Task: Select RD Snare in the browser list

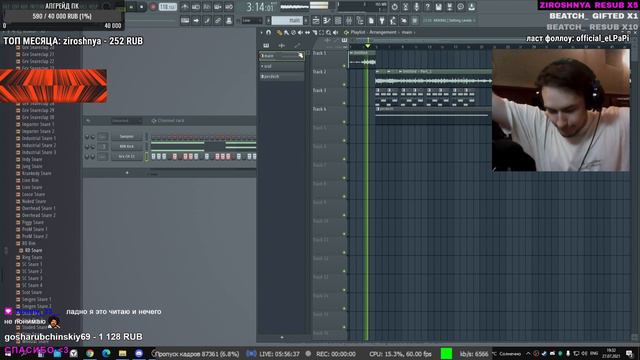Action: tap(33, 250)
